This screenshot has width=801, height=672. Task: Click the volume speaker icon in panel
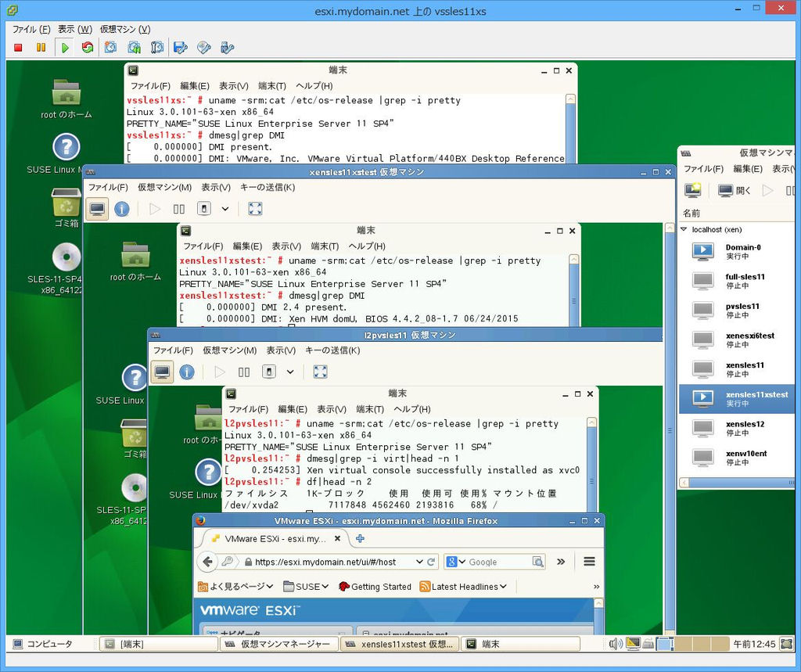pos(615,644)
